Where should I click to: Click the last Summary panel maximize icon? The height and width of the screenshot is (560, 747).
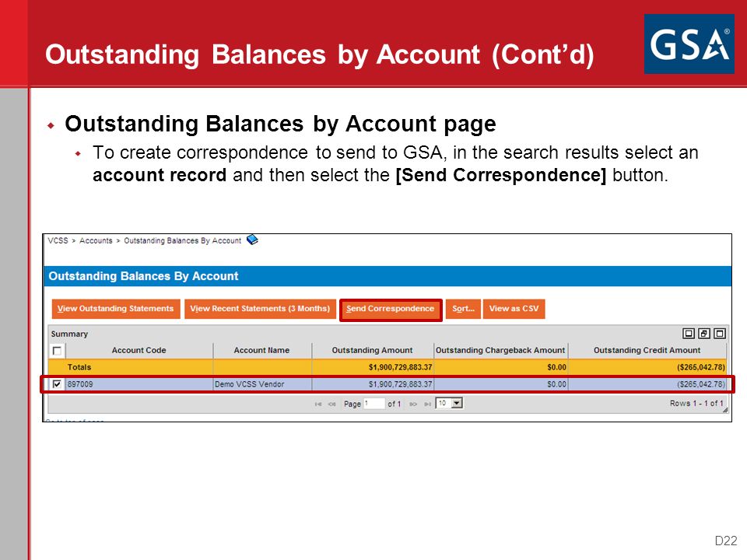[x=719, y=334]
